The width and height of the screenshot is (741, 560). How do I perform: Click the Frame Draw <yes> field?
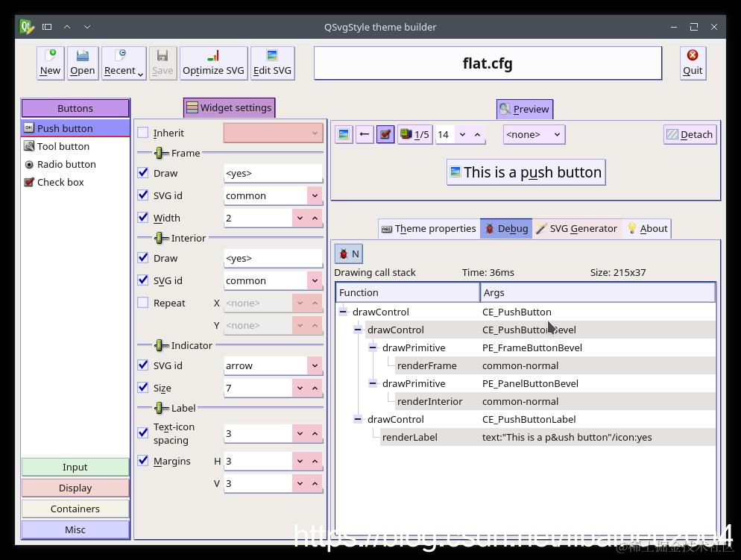click(x=273, y=174)
